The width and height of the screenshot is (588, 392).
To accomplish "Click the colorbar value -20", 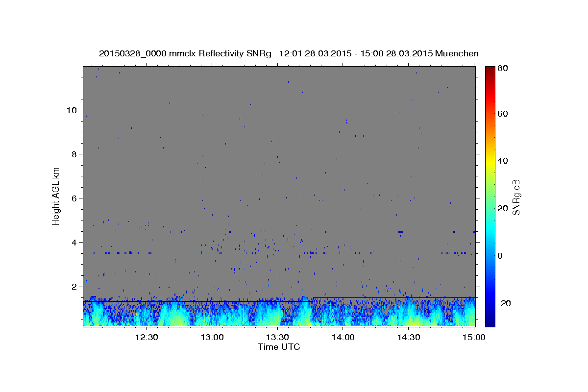I will [505, 303].
